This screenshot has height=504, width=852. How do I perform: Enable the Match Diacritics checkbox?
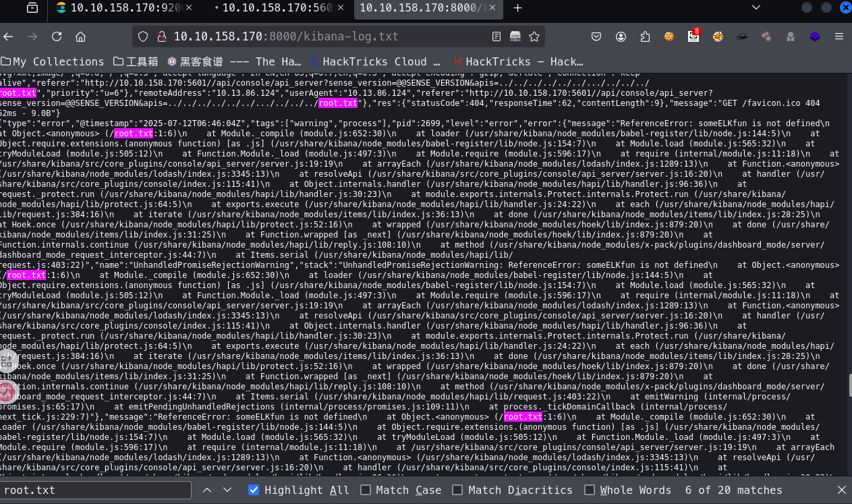457,490
